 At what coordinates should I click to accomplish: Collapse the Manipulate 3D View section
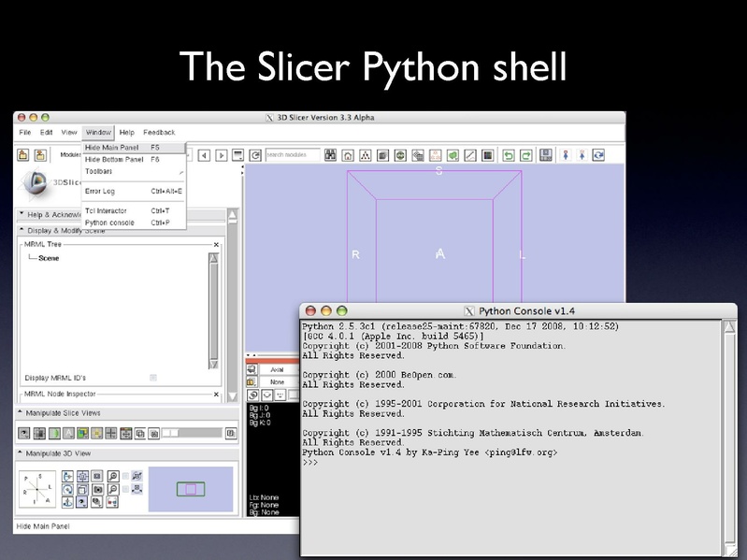(20, 452)
